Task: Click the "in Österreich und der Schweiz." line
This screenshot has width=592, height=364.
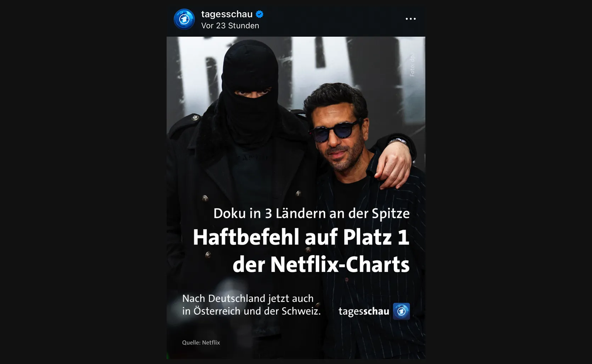Action: [x=251, y=311]
